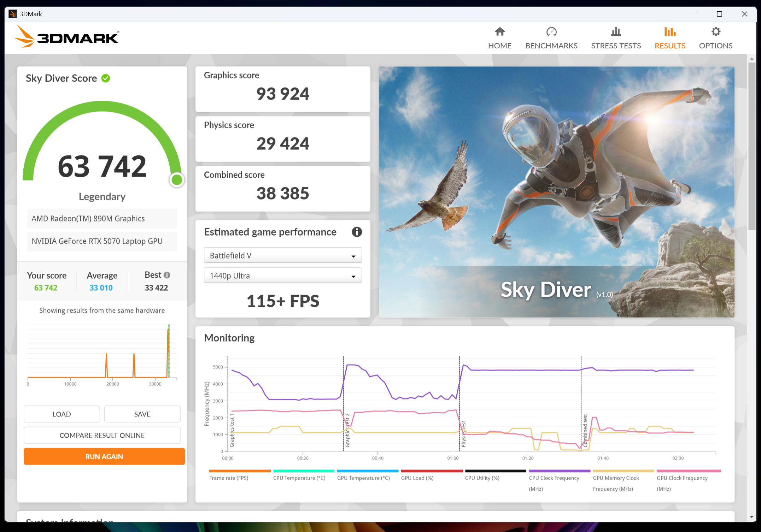Expand the 1440p Ultra resolution dropdown
The width and height of the screenshot is (761, 532).
[x=282, y=276]
